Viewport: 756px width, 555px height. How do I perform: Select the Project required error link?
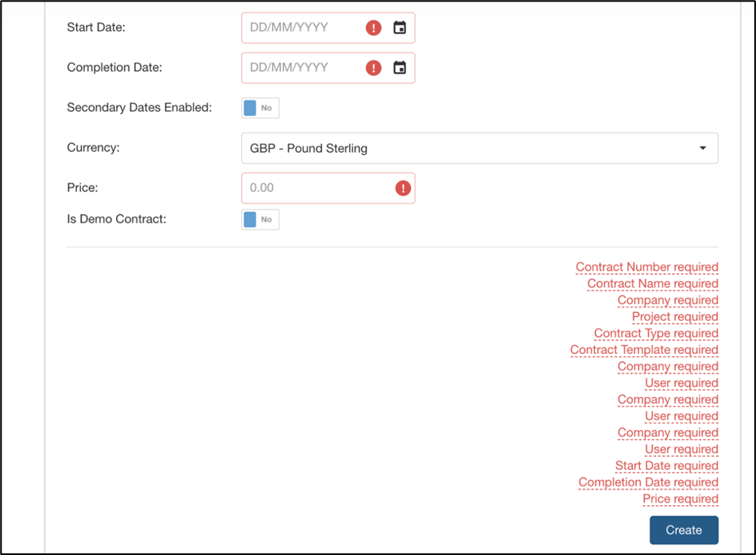pos(675,317)
